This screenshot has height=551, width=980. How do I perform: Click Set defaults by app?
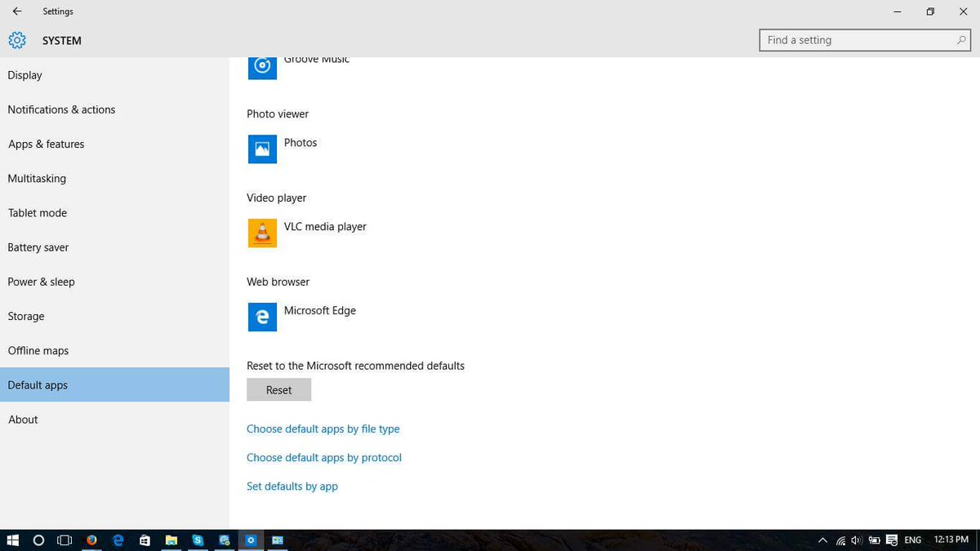(x=292, y=486)
